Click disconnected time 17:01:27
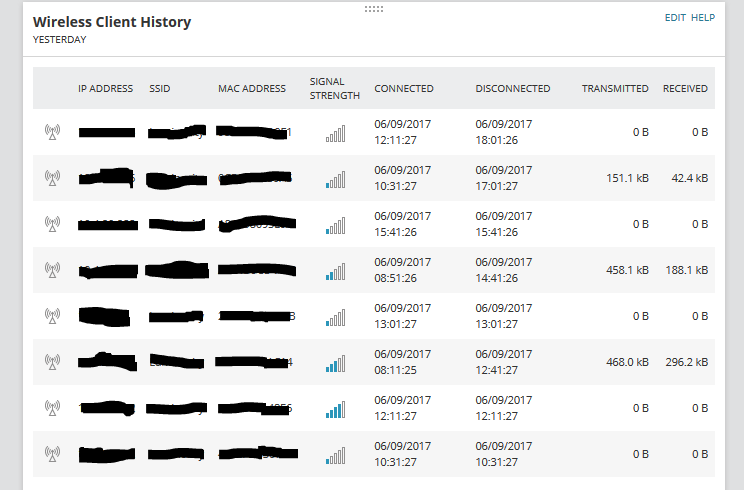The image size is (744, 490). click(x=497, y=186)
